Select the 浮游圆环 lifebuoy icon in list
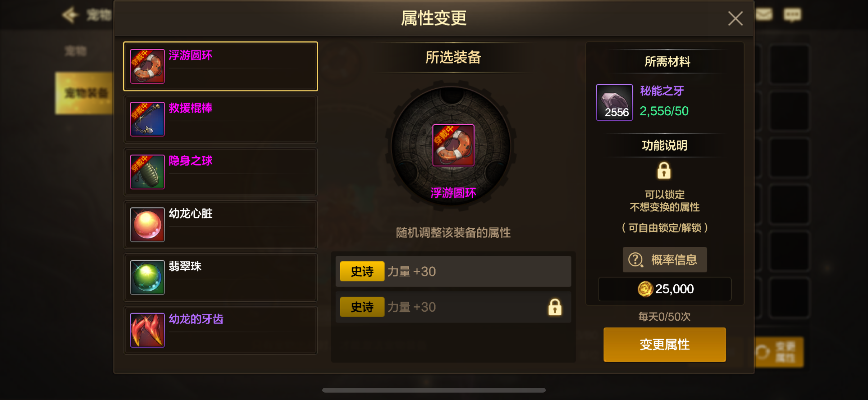The image size is (868, 400). click(147, 66)
